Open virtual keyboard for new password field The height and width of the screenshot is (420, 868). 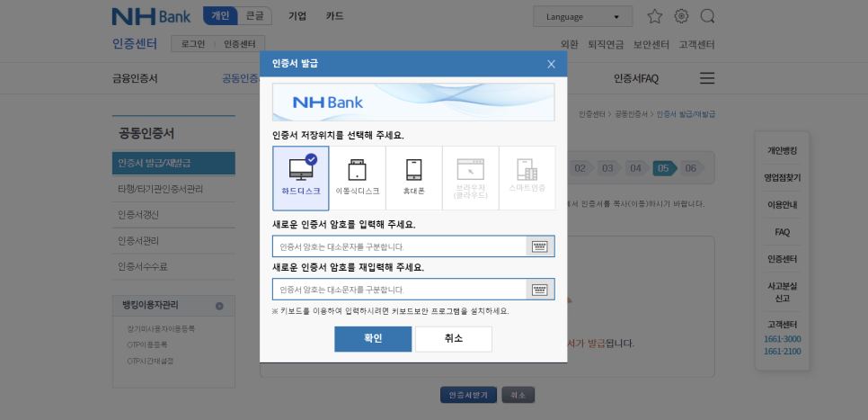[x=540, y=246]
